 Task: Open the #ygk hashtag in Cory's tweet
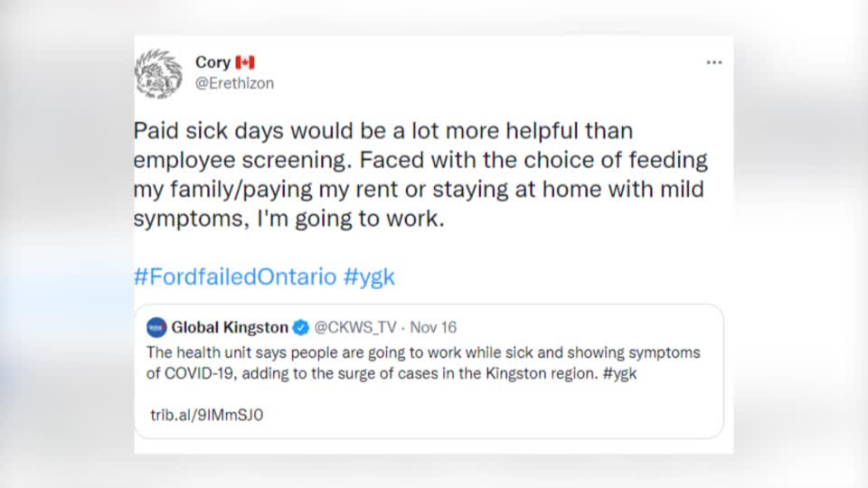pos(369,277)
